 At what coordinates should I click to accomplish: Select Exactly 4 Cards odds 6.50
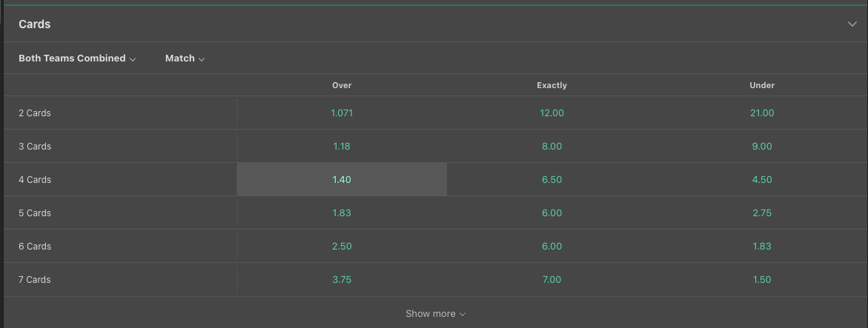pos(552,179)
